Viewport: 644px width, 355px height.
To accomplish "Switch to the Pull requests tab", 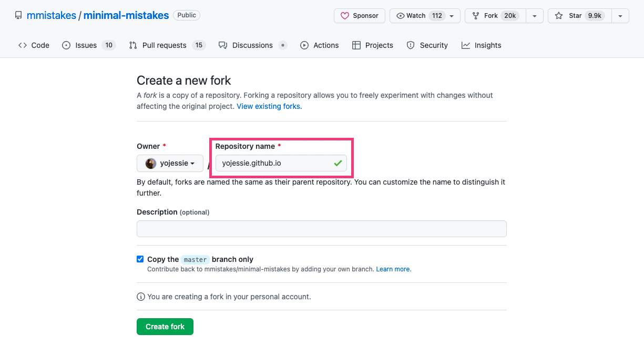I will pyautogui.click(x=167, y=45).
